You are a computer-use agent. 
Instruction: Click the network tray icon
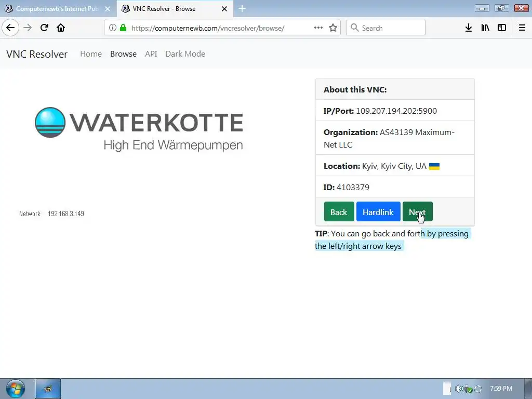pos(468,389)
